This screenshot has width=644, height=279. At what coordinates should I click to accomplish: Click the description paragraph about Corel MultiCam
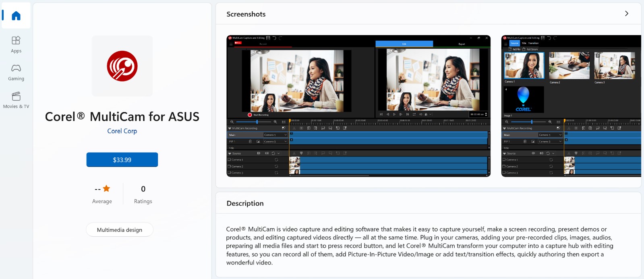420,246
